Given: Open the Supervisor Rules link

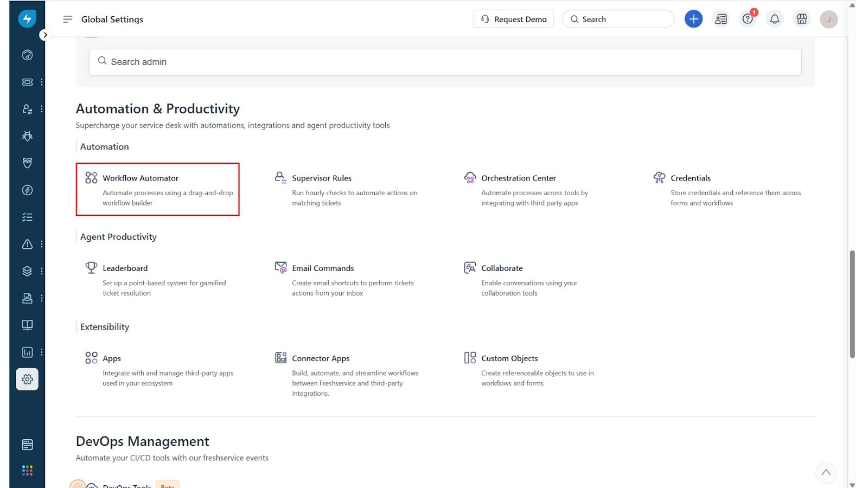Looking at the screenshot, I should coord(322,178).
